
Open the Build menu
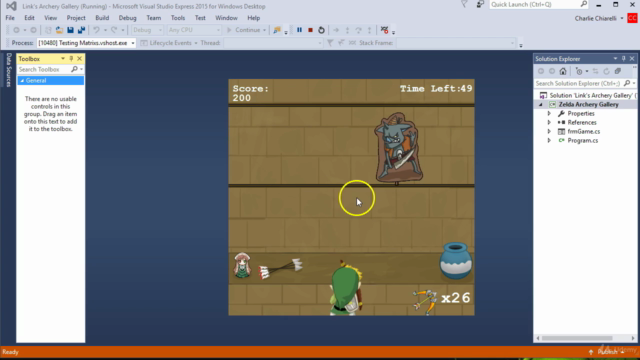click(x=102, y=18)
